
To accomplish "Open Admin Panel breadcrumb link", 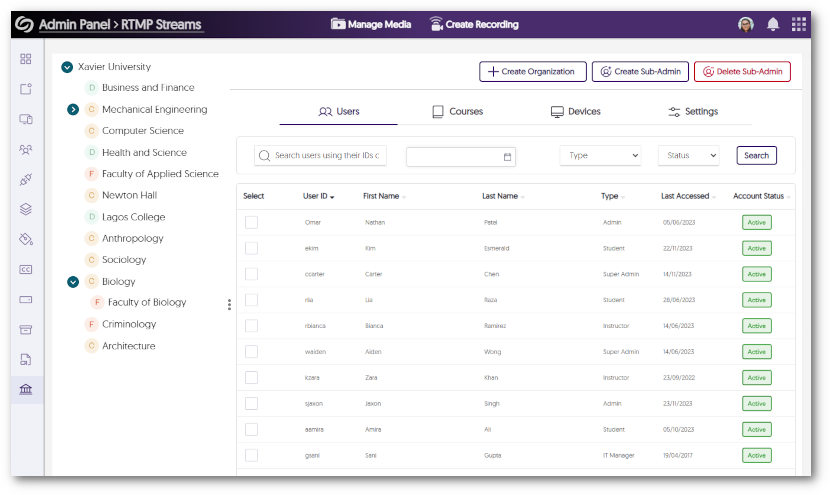I will 74,25.
